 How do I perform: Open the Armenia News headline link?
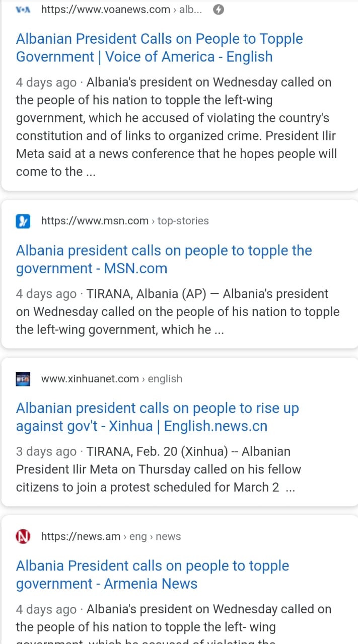click(x=152, y=575)
